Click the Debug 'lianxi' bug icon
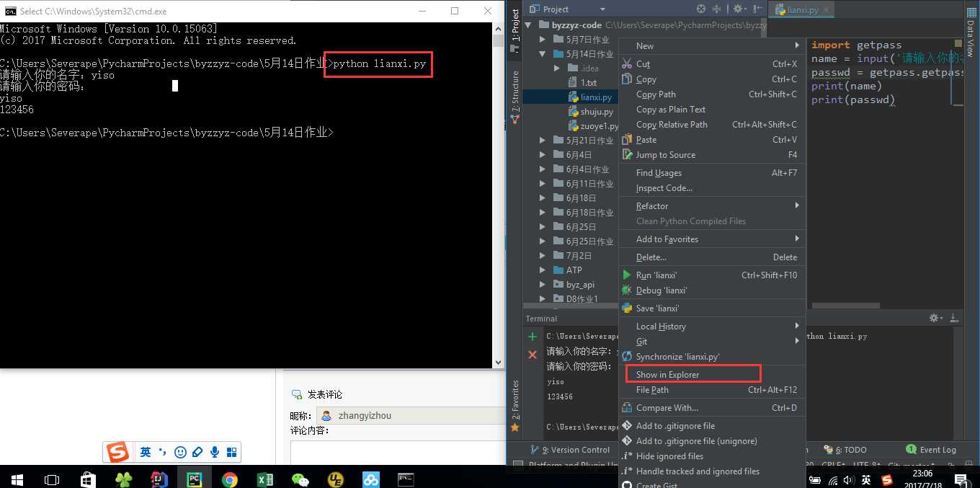 (627, 290)
